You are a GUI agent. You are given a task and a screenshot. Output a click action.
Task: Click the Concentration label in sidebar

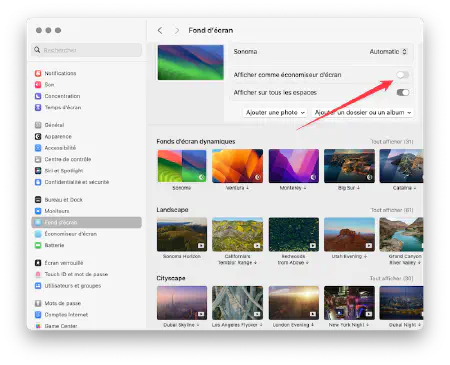pyautogui.click(x=62, y=96)
